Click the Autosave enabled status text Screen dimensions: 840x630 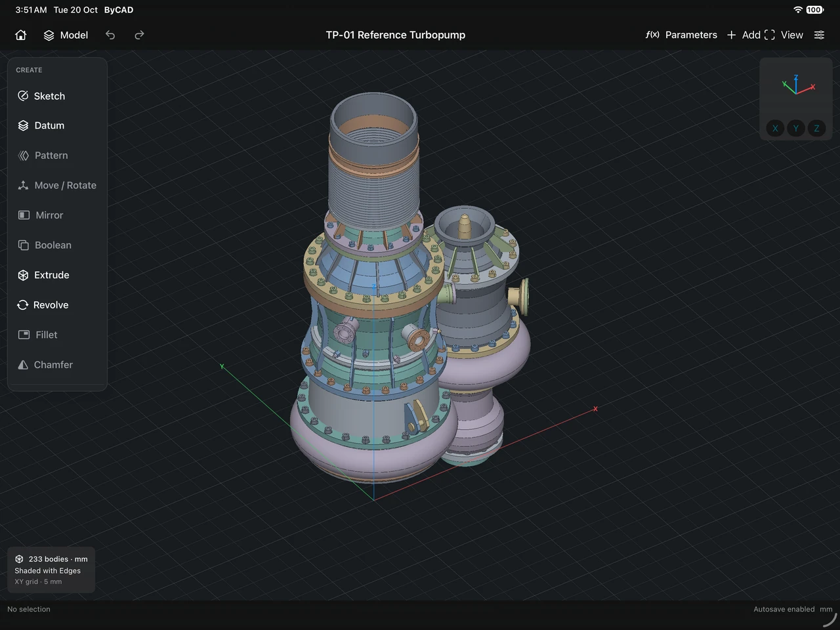[x=784, y=609]
